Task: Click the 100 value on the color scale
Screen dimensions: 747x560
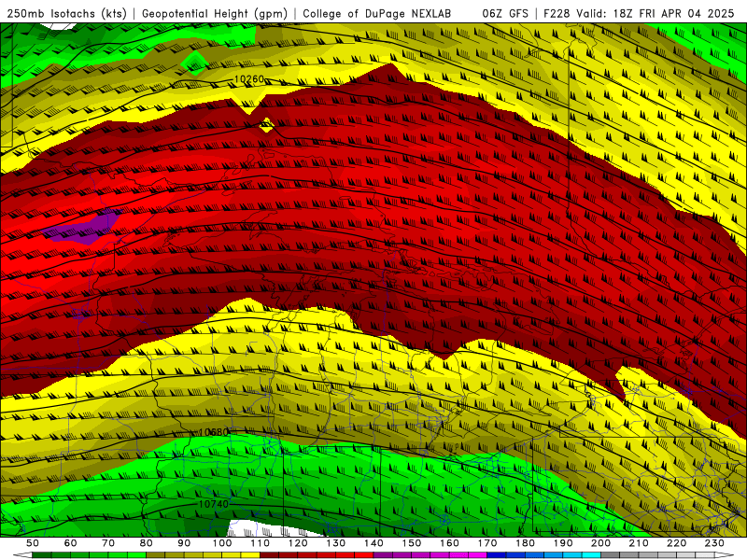Action: click(x=222, y=543)
